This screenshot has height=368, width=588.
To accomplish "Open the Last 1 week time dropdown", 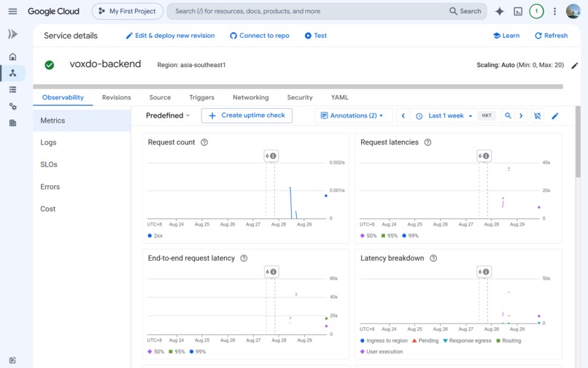I will (x=444, y=115).
